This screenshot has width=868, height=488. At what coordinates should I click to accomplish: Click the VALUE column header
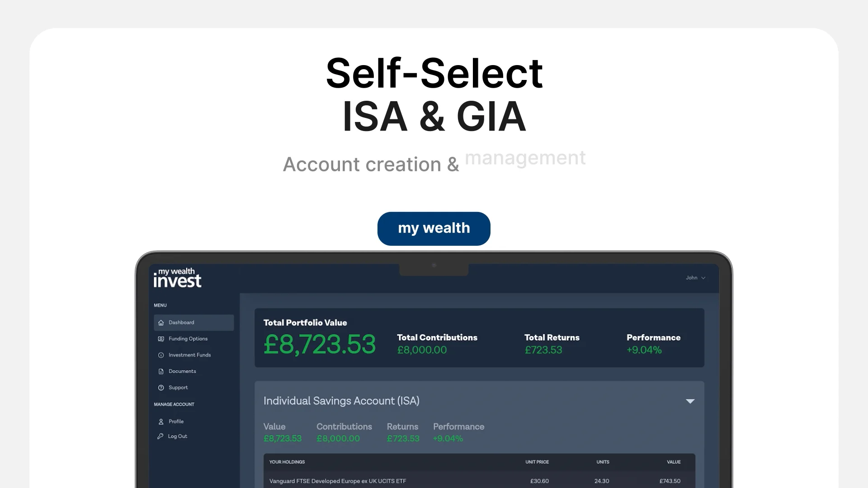click(x=674, y=462)
